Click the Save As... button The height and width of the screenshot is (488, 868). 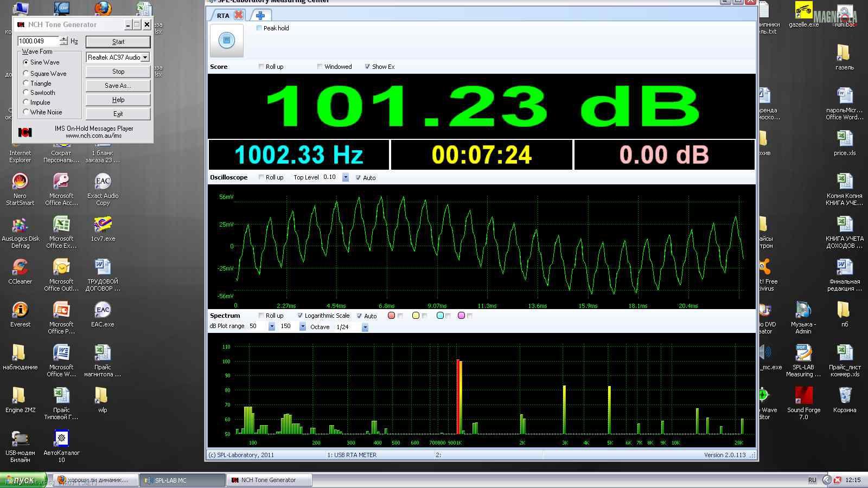pyautogui.click(x=118, y=86)
